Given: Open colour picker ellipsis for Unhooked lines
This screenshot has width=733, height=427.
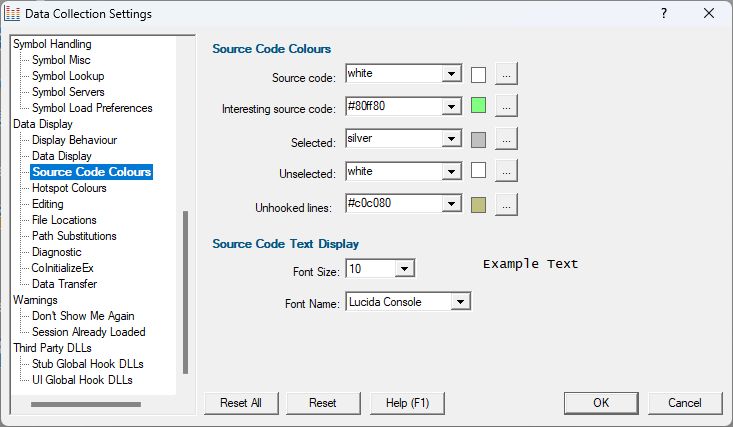Looking at the screenshot, I should click(x=506, y=205).
